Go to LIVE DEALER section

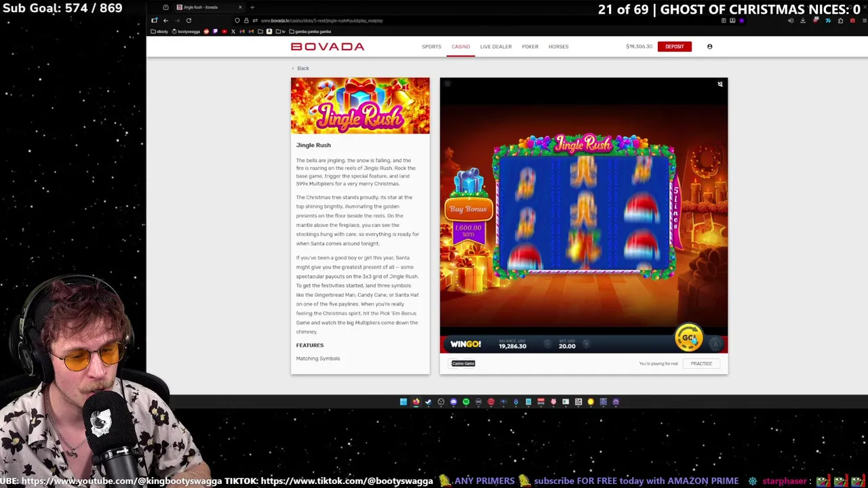pos(496,47)
